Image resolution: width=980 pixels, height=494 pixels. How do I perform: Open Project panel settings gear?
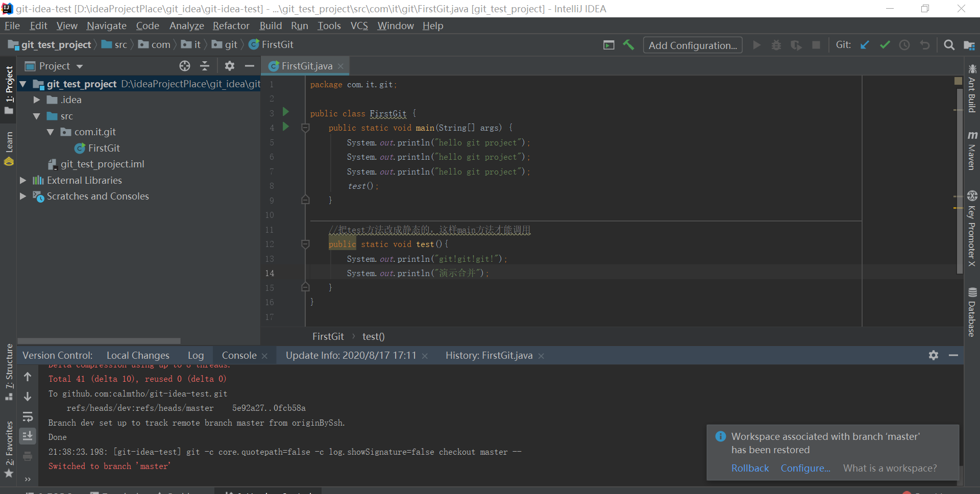point(230,66)
